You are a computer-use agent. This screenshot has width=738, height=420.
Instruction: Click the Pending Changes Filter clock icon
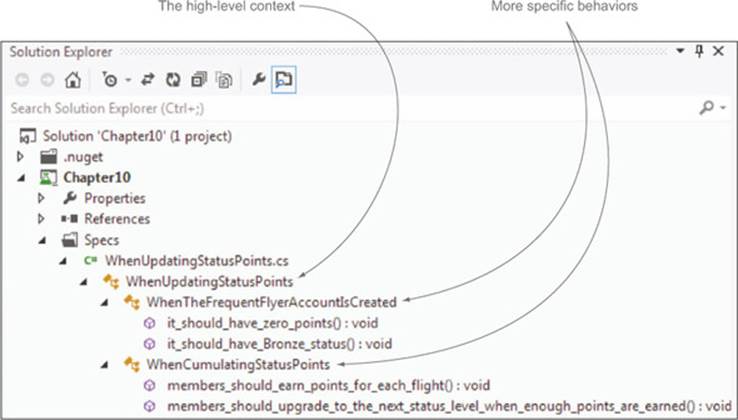click(110, 80)
